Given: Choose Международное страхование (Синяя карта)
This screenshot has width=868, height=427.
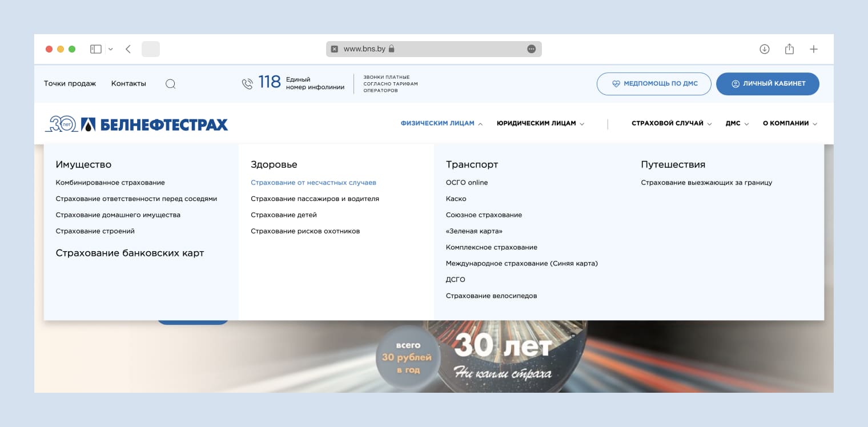Looking at the screenshot, I should 522,264.
